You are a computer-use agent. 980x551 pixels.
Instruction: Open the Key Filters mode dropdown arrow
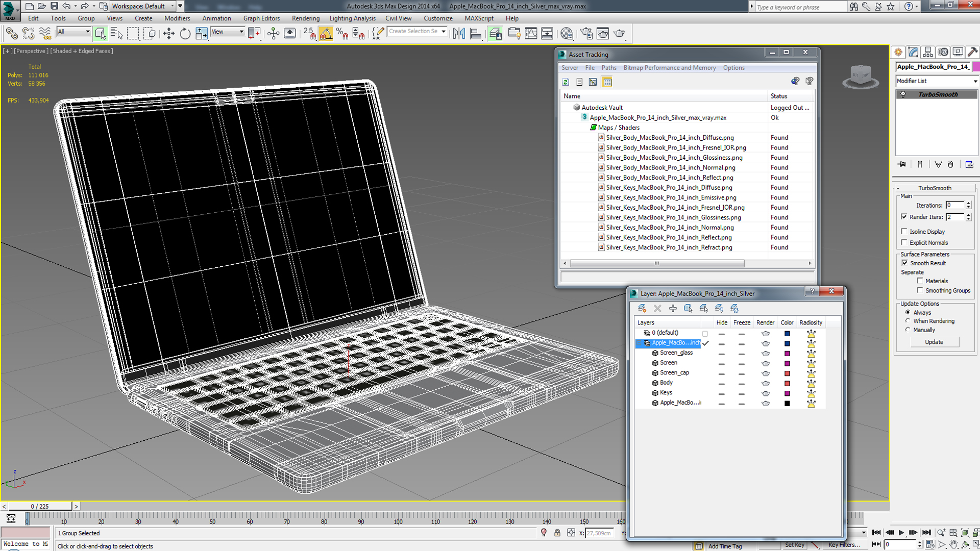(x=864, y=533)
